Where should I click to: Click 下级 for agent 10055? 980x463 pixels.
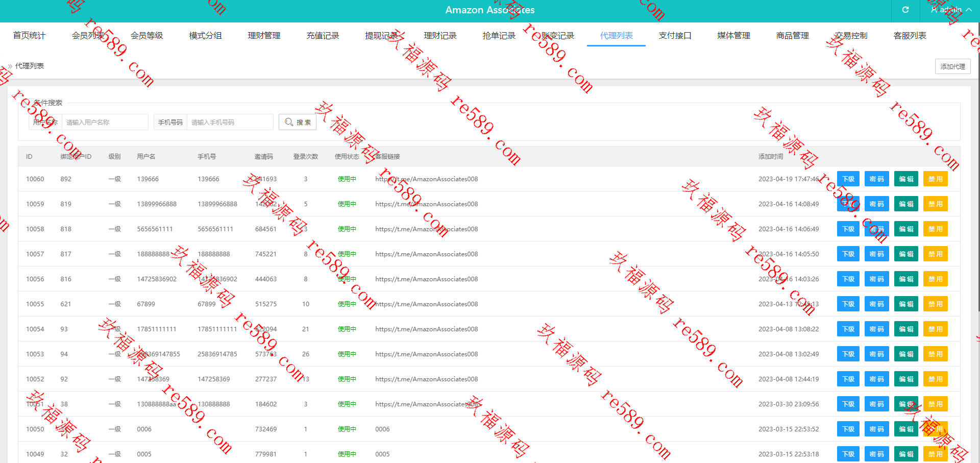coord(848,304)
